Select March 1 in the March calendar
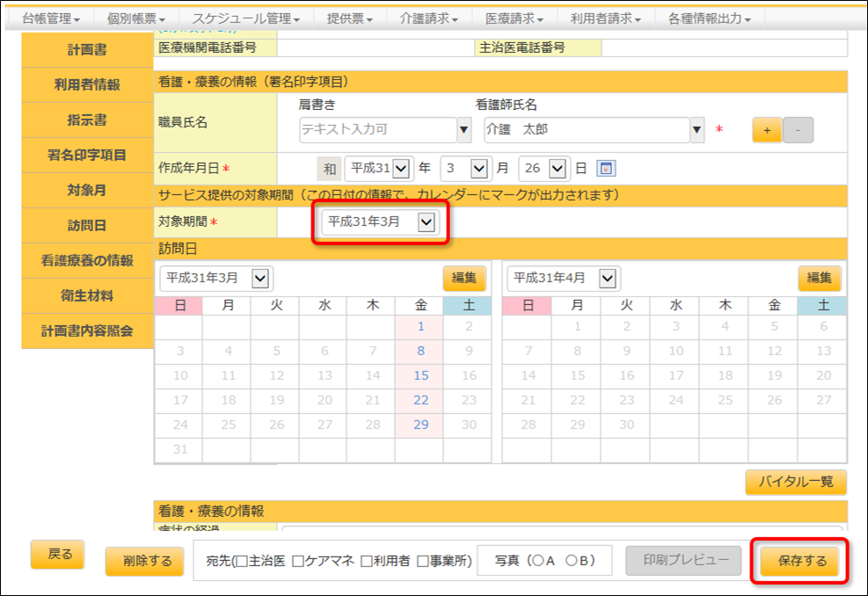868x596 pixels. coord(420,326)
